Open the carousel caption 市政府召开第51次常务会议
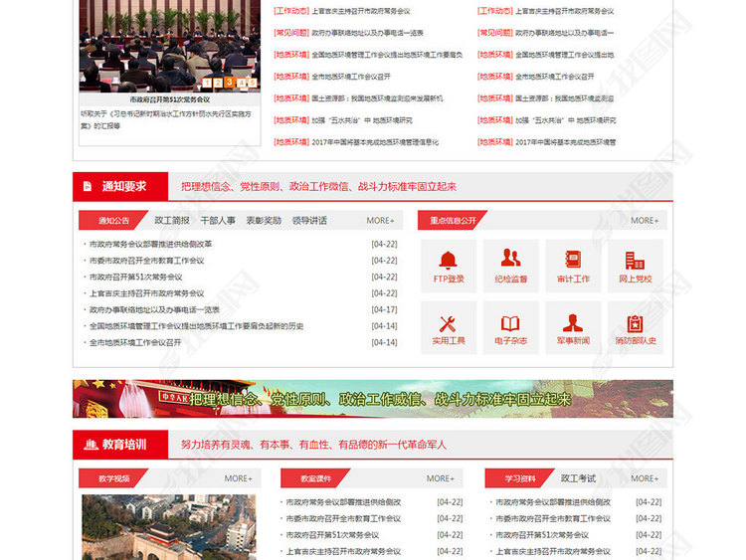 pyautogui.click(x=169, y=99)
